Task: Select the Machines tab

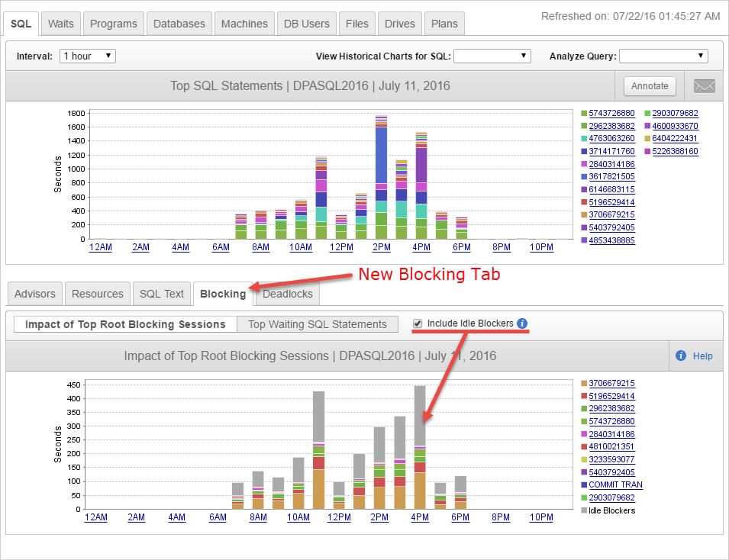Action: tap(244, 24)
